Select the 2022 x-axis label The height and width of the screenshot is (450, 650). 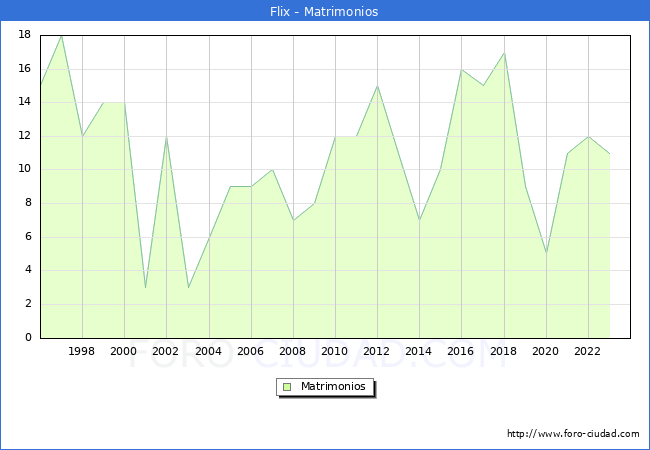click(588, 352)
